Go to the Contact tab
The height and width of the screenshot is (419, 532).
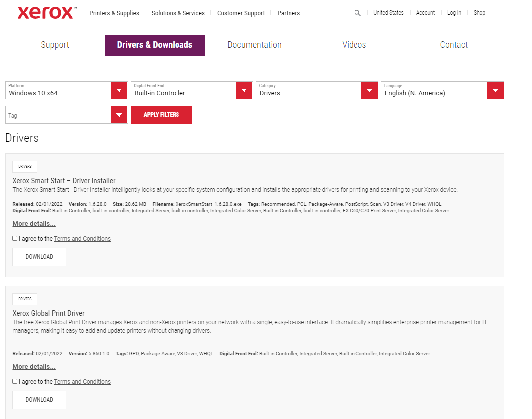click(454, 45)
